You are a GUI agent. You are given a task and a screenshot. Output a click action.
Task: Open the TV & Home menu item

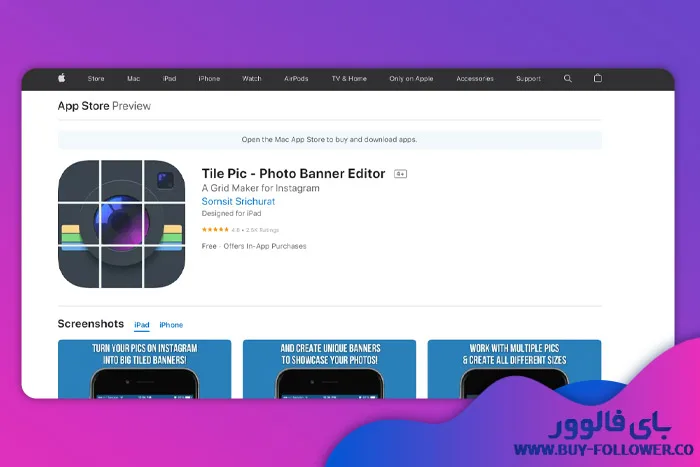tap(349, 79)
